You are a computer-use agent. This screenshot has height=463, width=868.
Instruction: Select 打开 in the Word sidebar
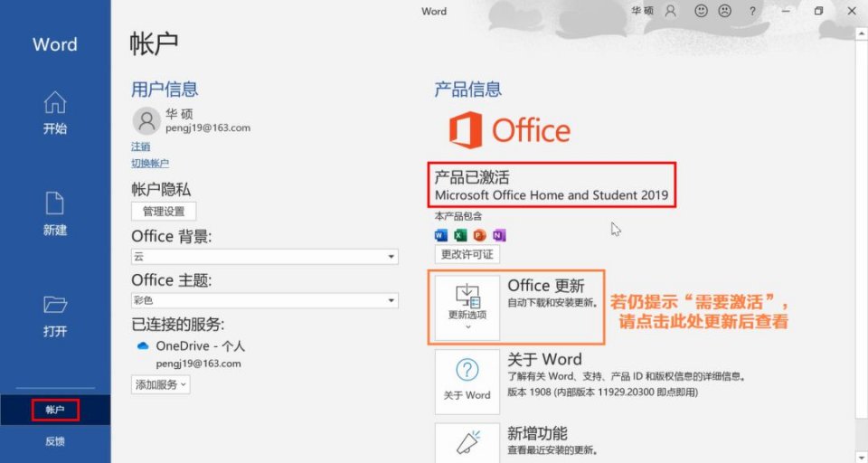55,317
